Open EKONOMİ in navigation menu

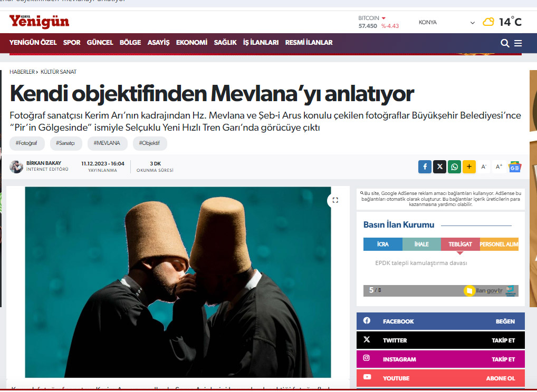(x=192, y=43)
